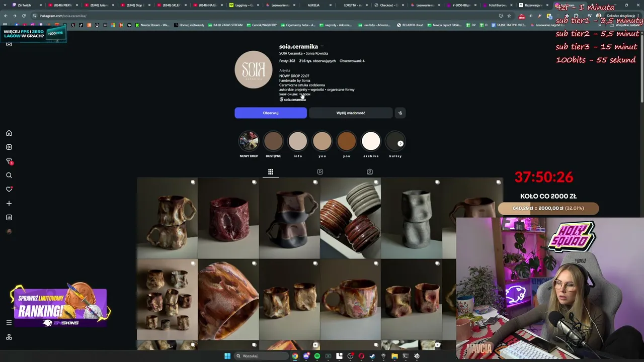This screenshot has height=362, width=644.
Task: Open the keyboard shortcuts icon at sidebar bottom
Action: [x=9, y=337]
